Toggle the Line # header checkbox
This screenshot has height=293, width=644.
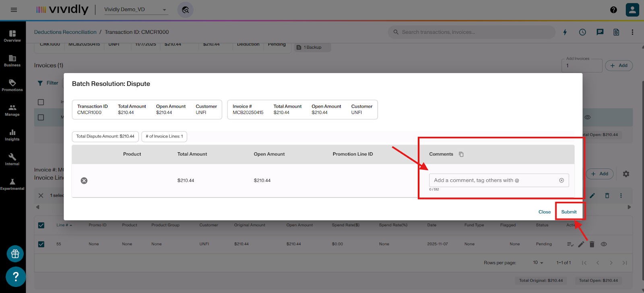pos(41,225)
